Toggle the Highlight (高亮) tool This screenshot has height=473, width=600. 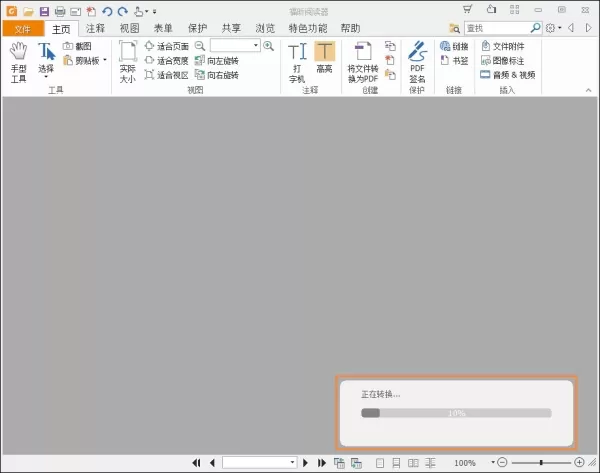coord(324,57)
